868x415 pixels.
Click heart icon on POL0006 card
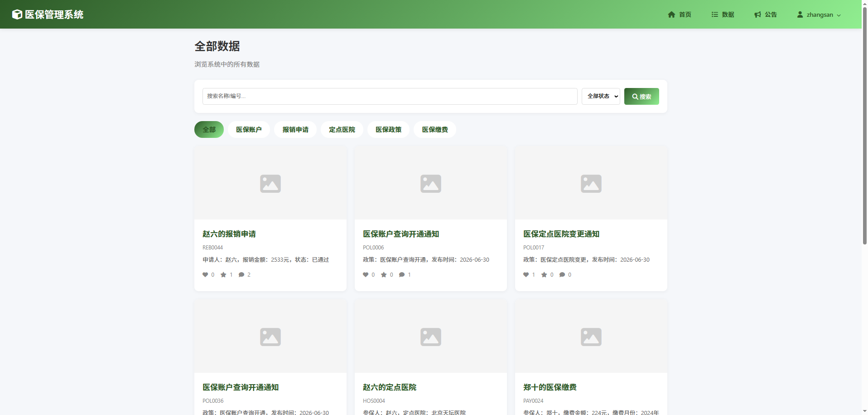pyautogui.click(x=366, y=274)
